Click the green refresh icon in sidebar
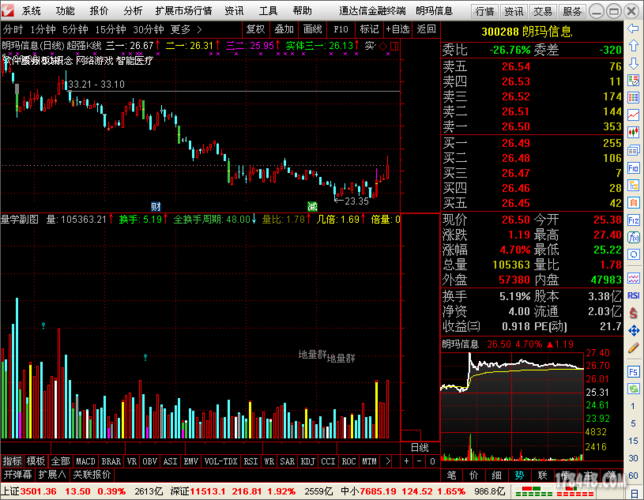 point(633,389)
